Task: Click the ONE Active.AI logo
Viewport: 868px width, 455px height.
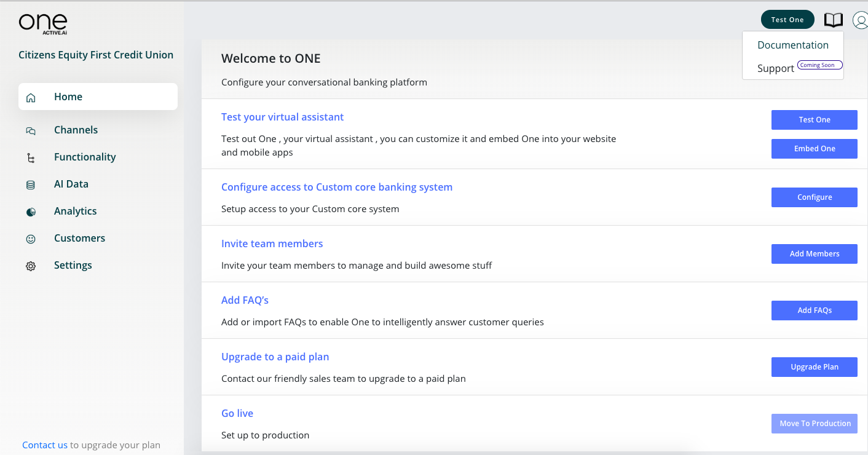Action: click(43, 23)
